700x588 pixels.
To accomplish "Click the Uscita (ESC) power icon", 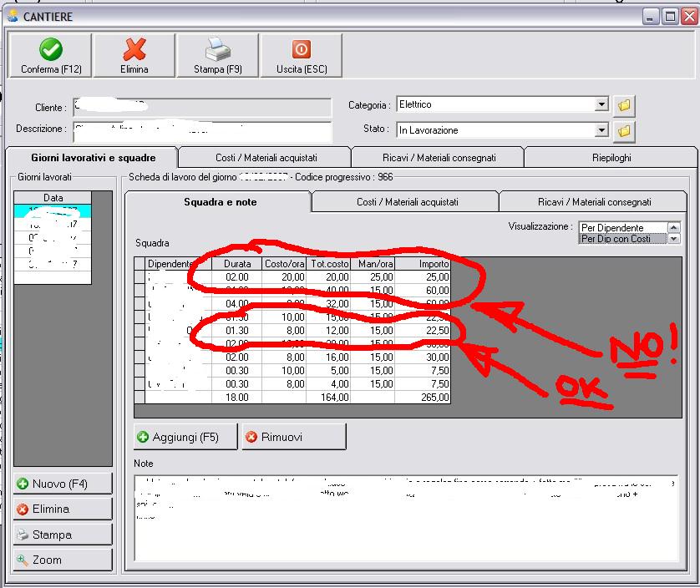I will pos(302,49).
